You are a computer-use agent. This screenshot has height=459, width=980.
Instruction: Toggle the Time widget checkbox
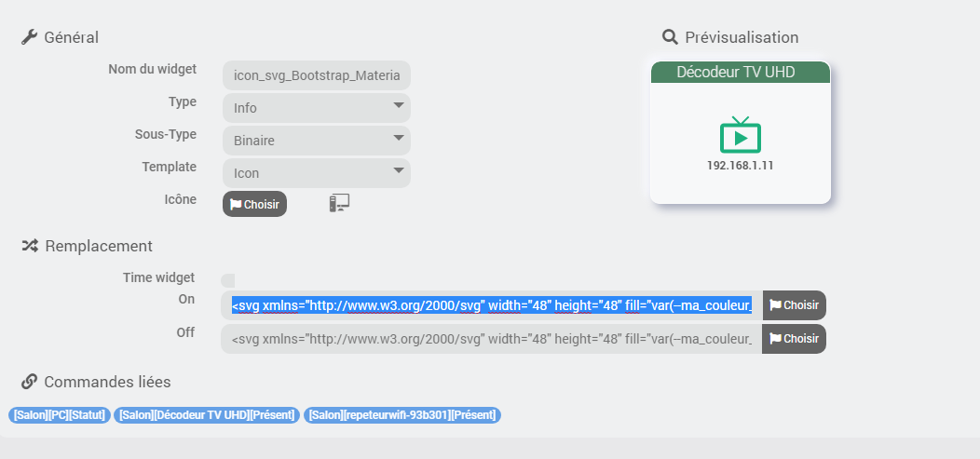click(x=228, y=280)
